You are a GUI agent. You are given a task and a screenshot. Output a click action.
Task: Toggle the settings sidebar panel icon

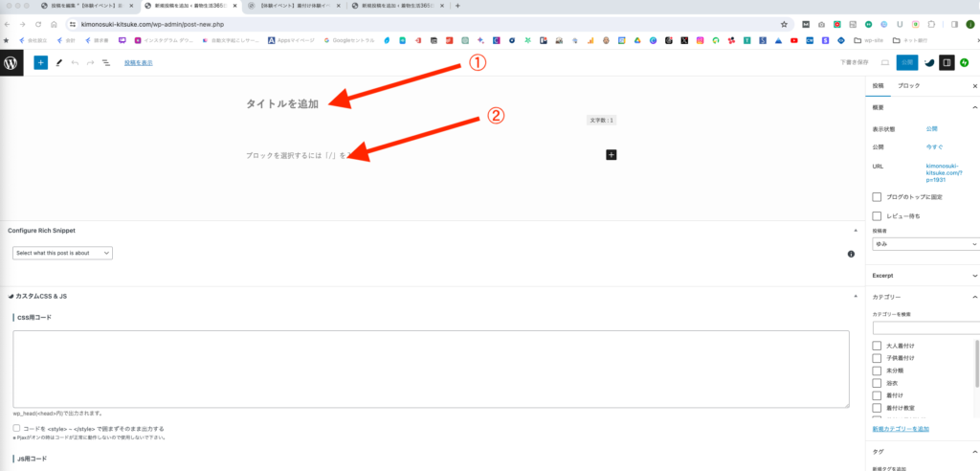click(946, 62)
